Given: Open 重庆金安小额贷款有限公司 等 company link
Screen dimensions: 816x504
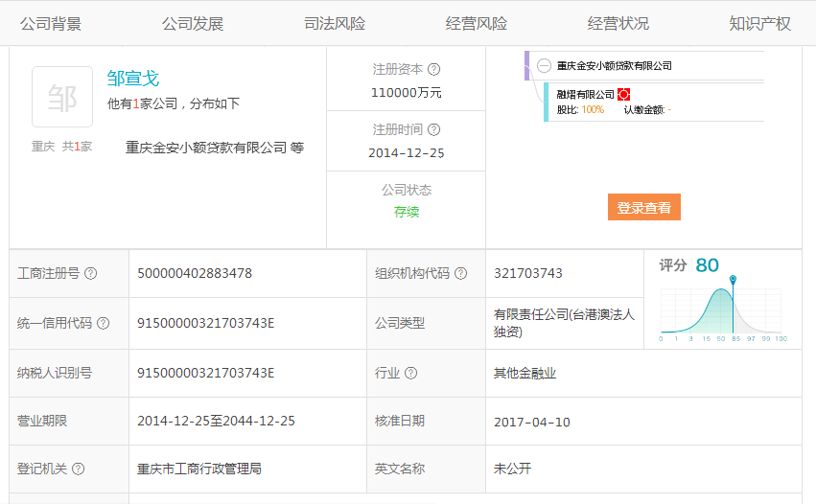Looking at the screenshot, I should click(x=215, y=148).
